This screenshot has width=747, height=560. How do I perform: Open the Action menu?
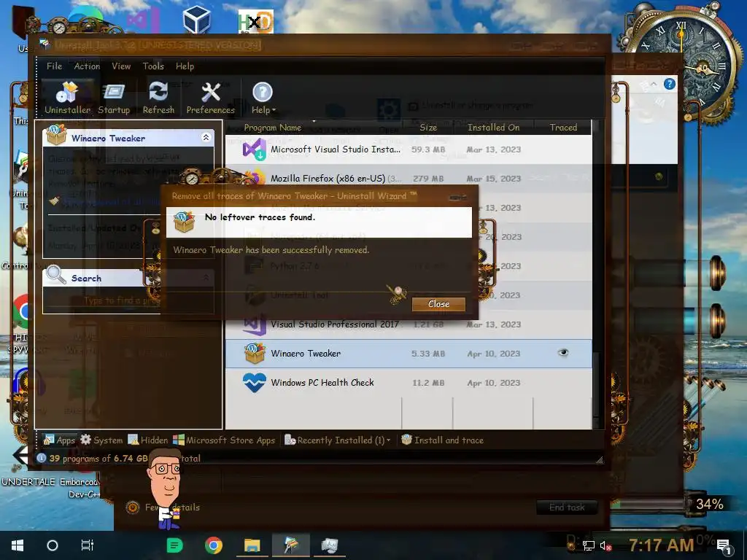click(x=87, y=66)
